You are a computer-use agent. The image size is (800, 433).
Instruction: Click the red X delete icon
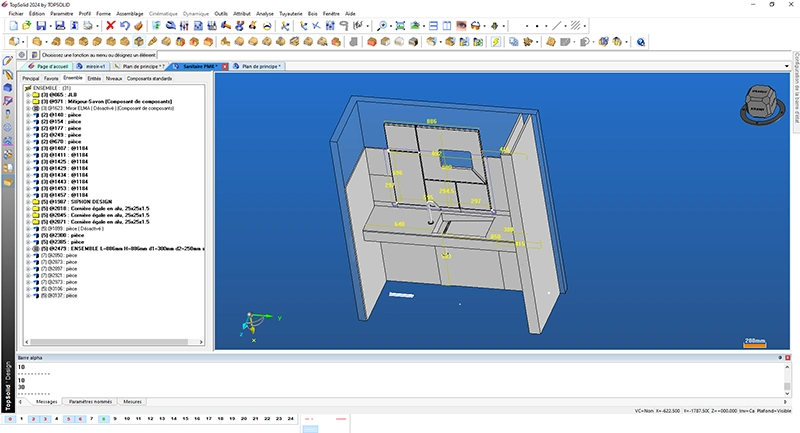point(110,25)
